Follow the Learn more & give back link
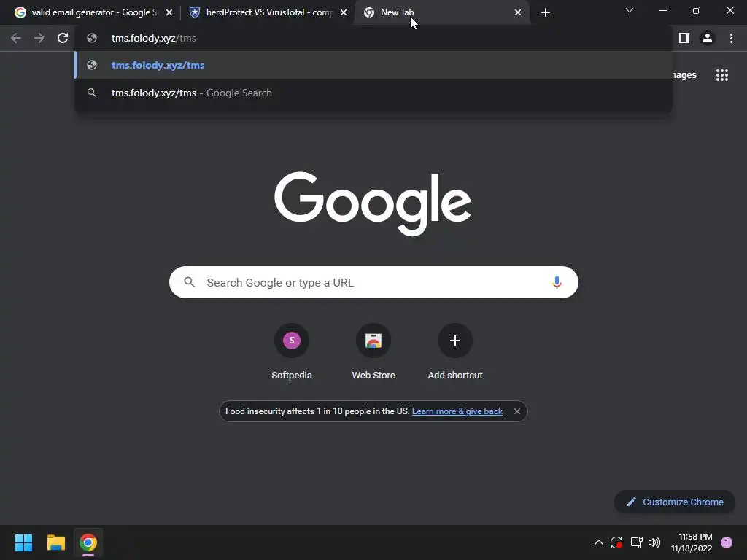The image size is (747, 560). [x=457, y=411]
